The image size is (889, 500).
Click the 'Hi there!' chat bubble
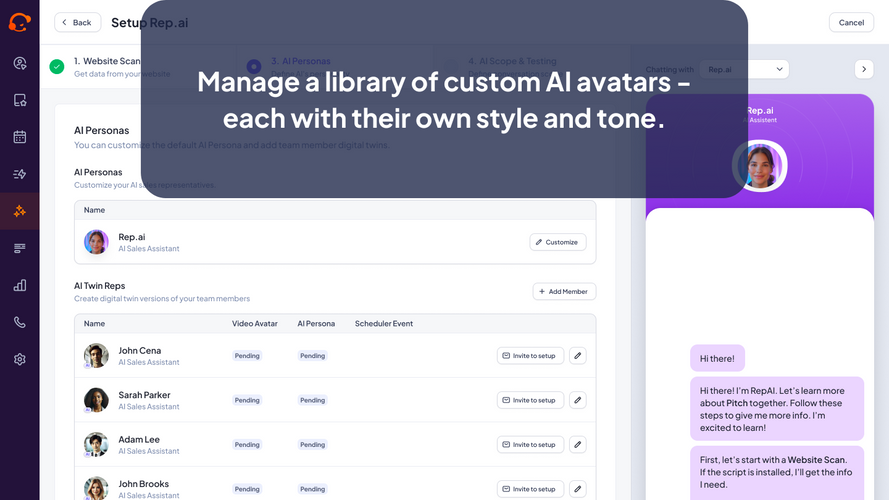click(x=717, y=358)
